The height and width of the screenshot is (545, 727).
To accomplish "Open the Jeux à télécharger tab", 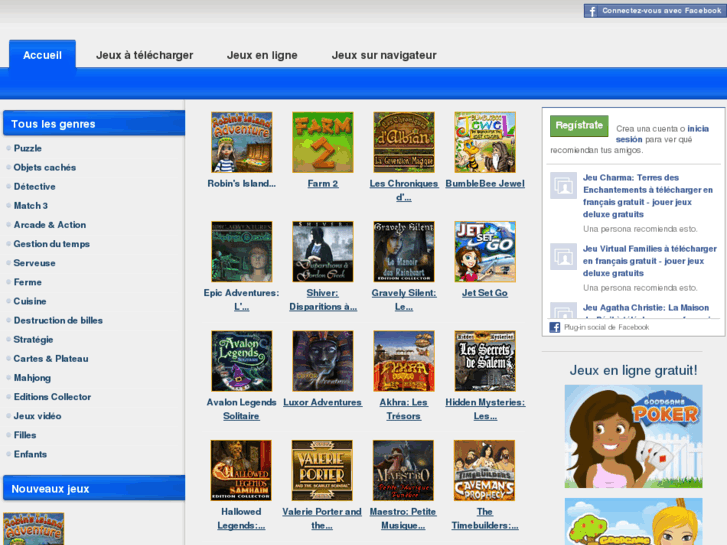I will [x=145, y=55].
